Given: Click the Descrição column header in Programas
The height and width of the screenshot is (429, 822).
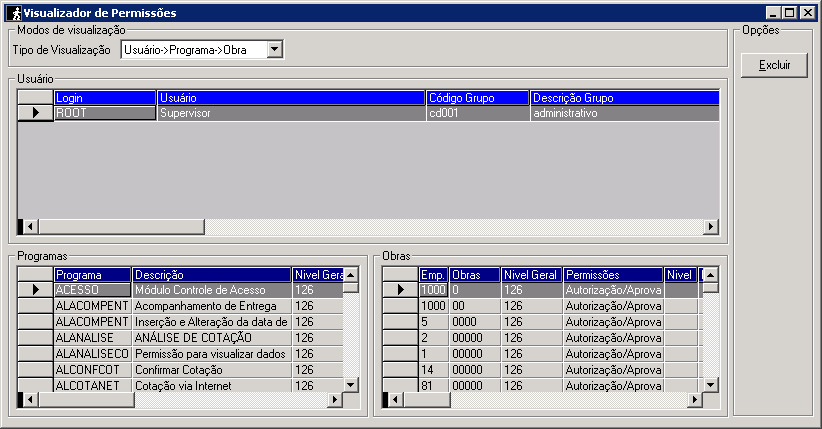Looking at the screenshot, I should [x=211, y=274].
